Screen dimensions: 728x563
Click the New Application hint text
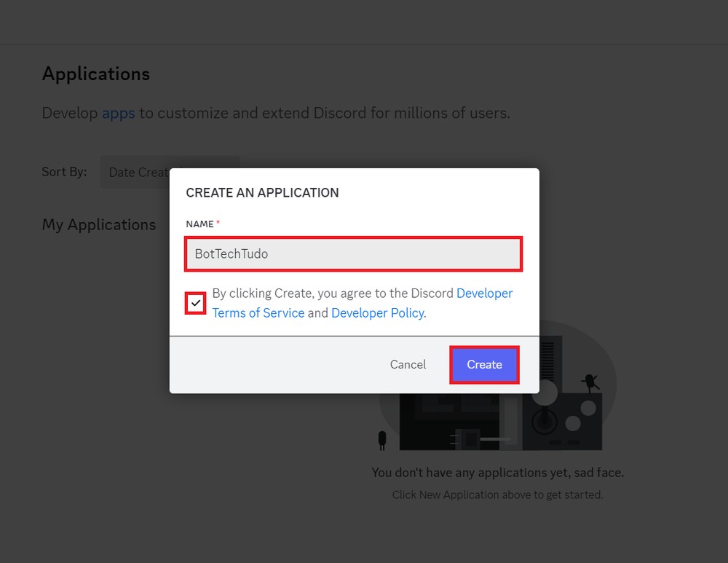point(498,495)
